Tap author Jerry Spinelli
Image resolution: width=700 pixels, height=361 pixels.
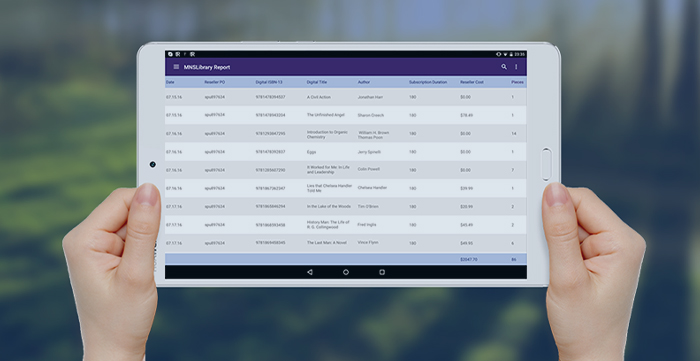[369, 152]
